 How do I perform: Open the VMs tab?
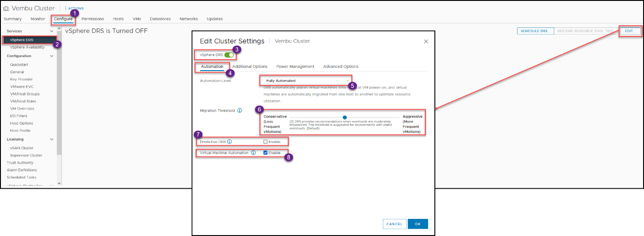pyautogui.click(x=137, y=19)
